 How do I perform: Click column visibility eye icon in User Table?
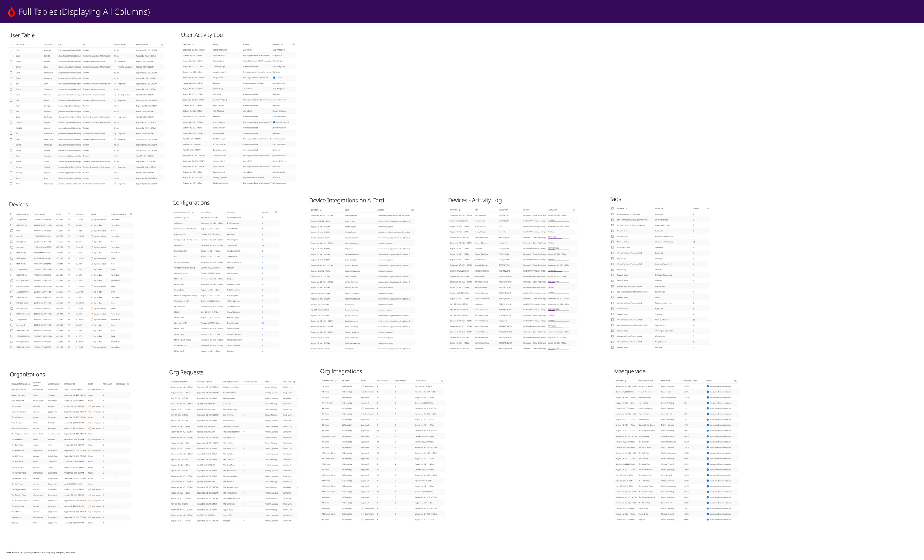(162, 45)
